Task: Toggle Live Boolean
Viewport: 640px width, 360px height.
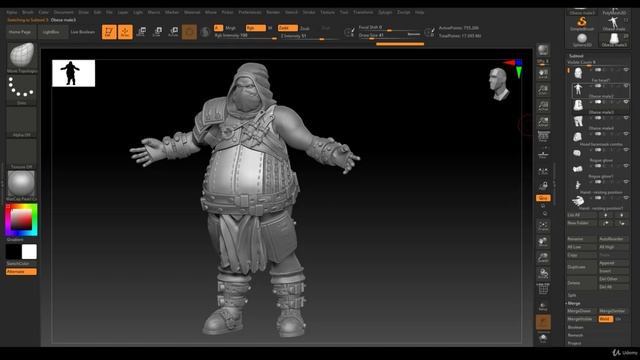Action: point(82,32)
